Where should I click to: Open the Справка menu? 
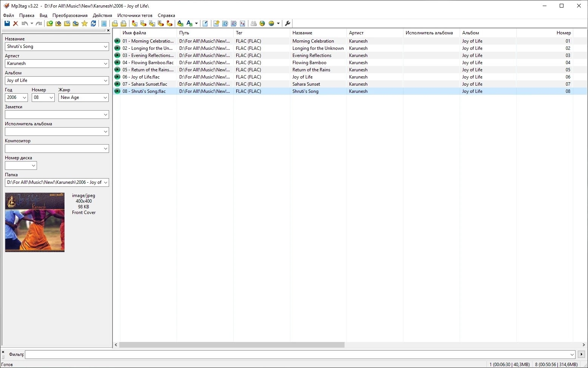click(166, 15)
